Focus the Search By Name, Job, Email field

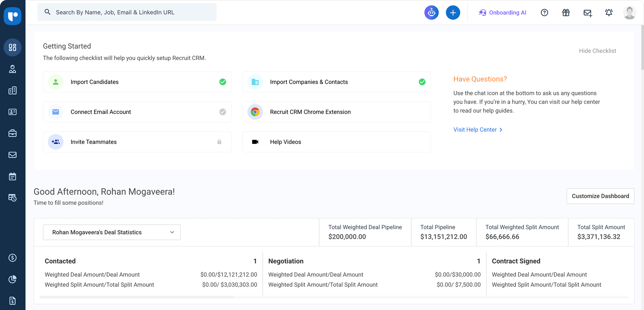[127, 12]
